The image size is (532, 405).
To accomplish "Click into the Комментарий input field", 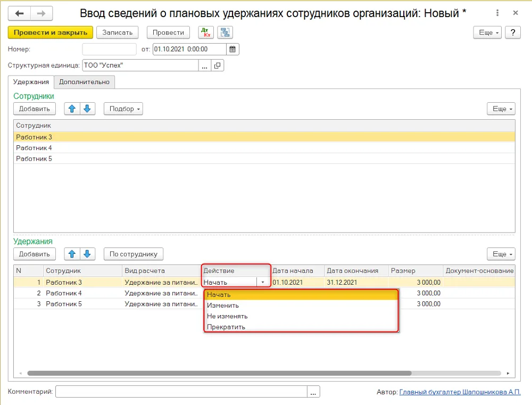I will click(181, 391).
